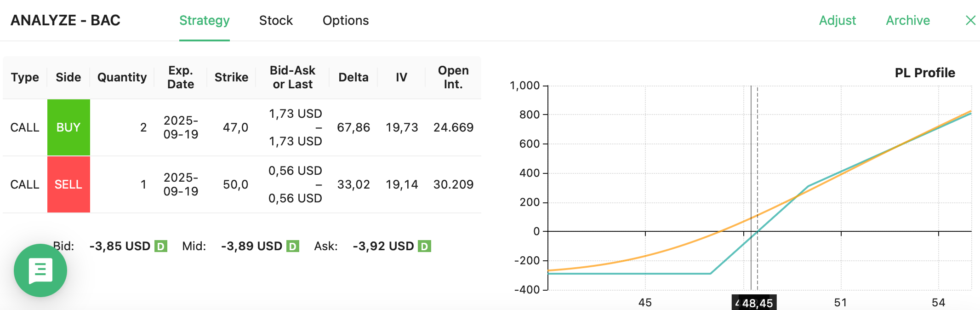Click the D icon beside the Mid price
The image size is (980, 310).
[x=293, y=246]
